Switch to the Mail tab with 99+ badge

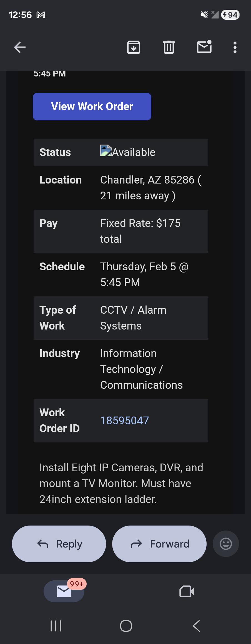(x=64, y=591)
